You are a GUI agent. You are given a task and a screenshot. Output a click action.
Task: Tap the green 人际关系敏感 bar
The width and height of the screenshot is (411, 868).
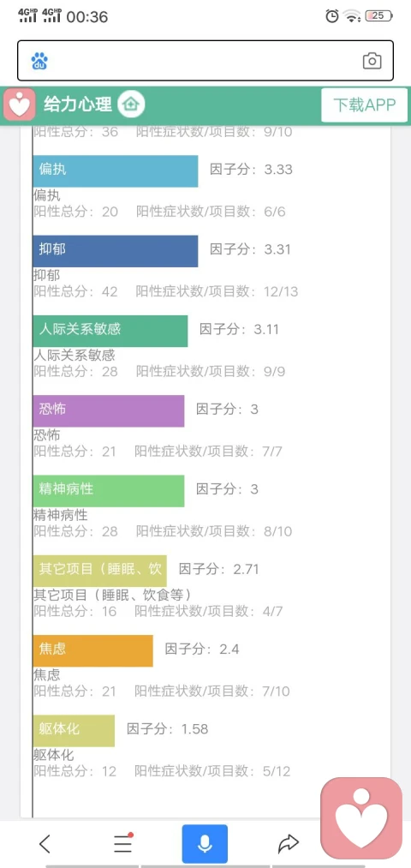click(110, 331)
